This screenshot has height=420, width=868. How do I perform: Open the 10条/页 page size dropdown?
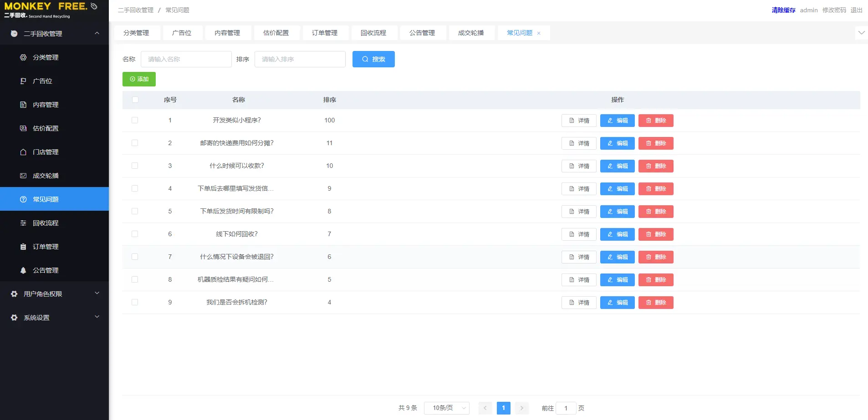tap(446, 408)
